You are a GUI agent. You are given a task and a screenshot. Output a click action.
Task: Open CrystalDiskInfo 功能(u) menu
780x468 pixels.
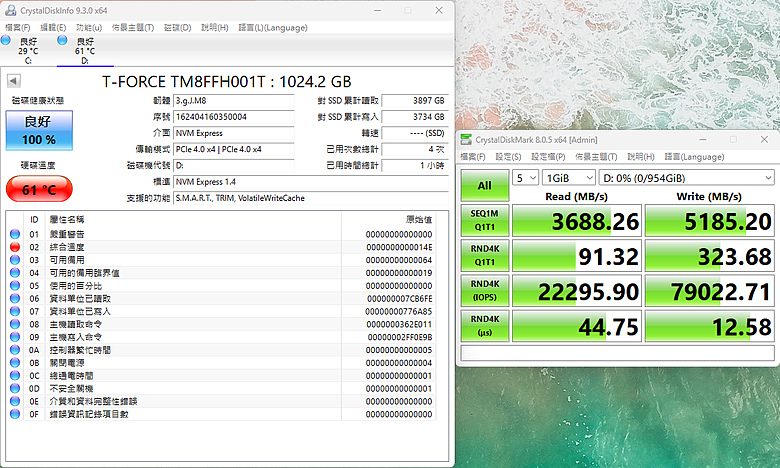click(x=89, y=27)
